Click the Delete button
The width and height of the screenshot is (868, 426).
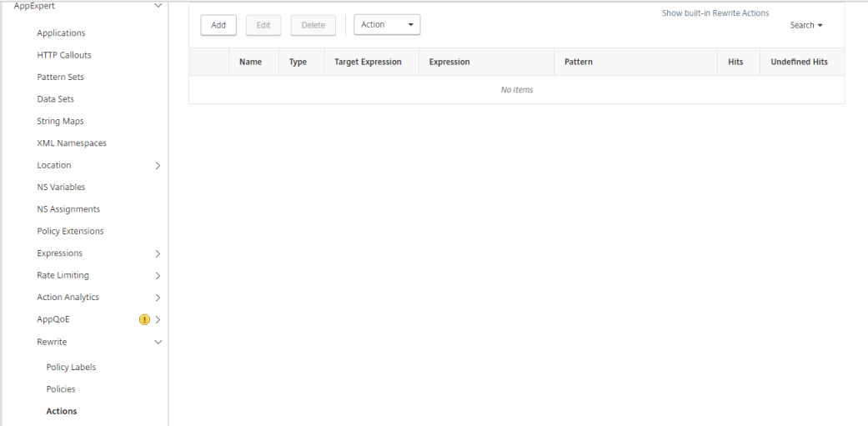point(313,25)
